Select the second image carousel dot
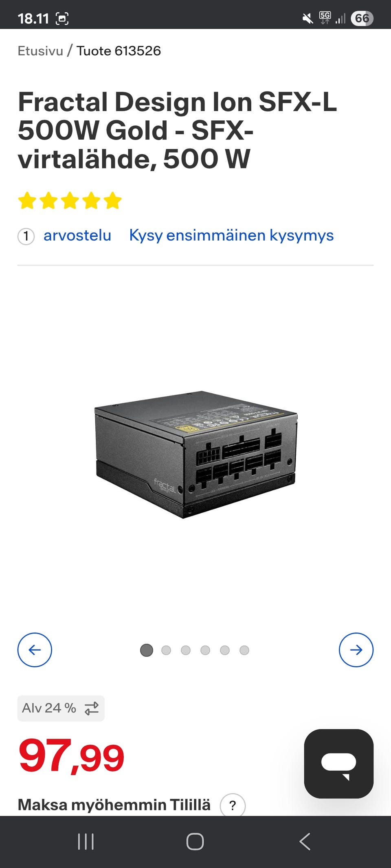 click(166, 650)
